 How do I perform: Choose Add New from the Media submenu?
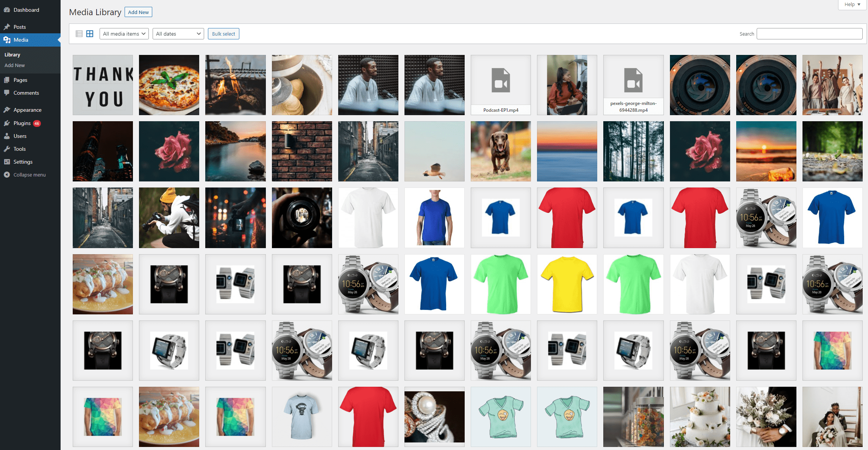[14, 65]
